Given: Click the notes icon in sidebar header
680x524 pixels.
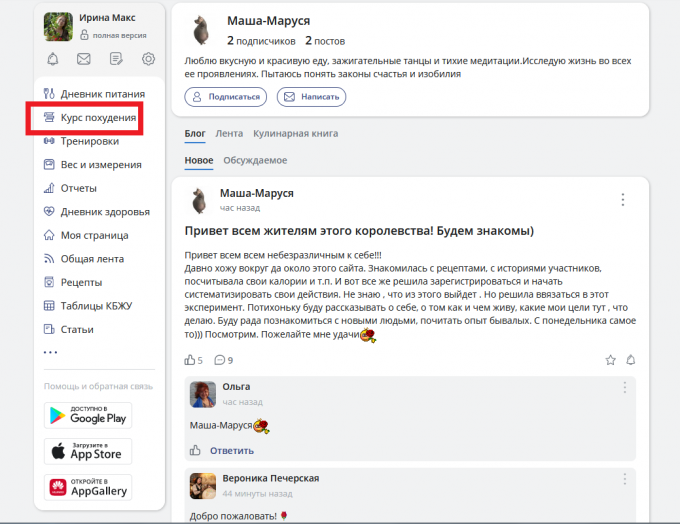Looking at the screenshot, I should [x=116, y=58].
